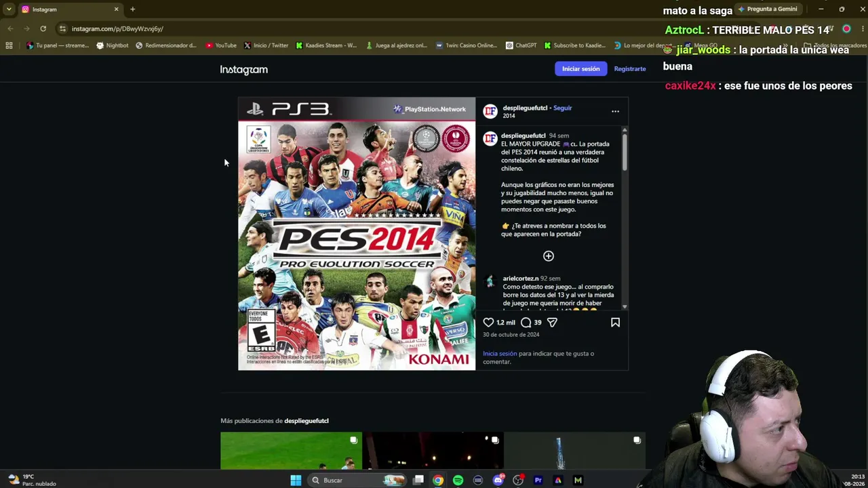
Task: Open the Kaadies Stream bookmark
Action: (x=326, y=45)
